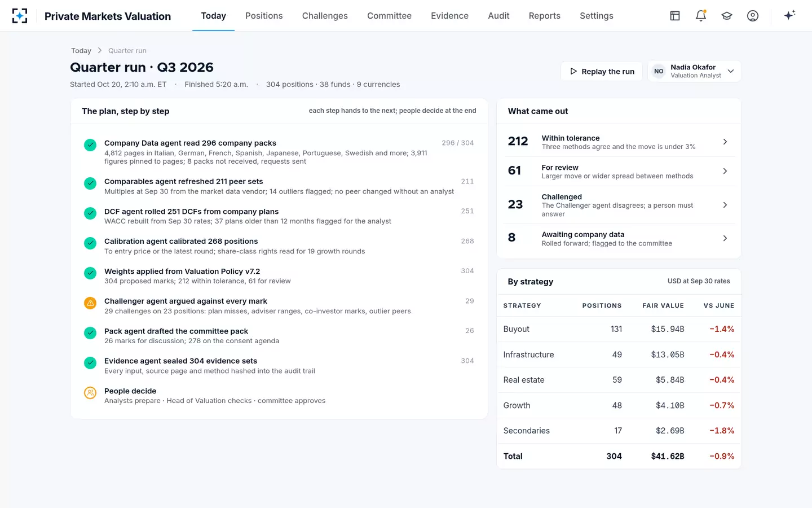812x508 pixels.
Task: Click the check icon for Weights applied step
Action: pos(90,273)
